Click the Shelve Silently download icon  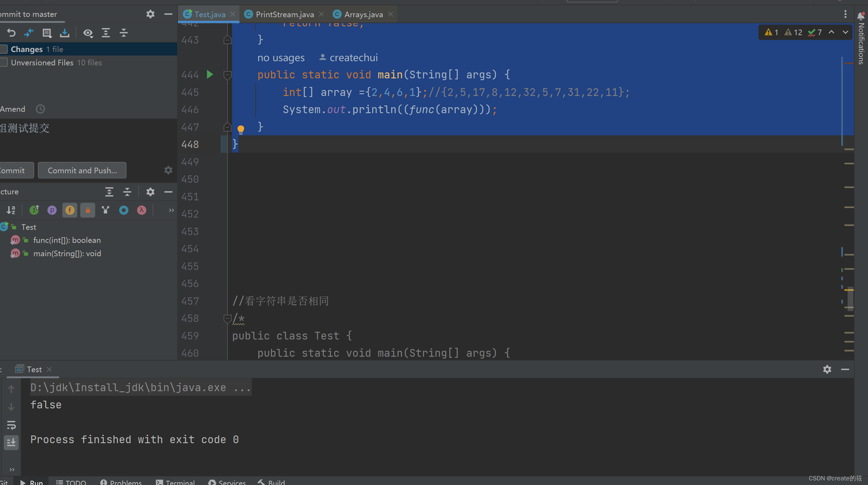pyautogui.click(x=64, y=33)
